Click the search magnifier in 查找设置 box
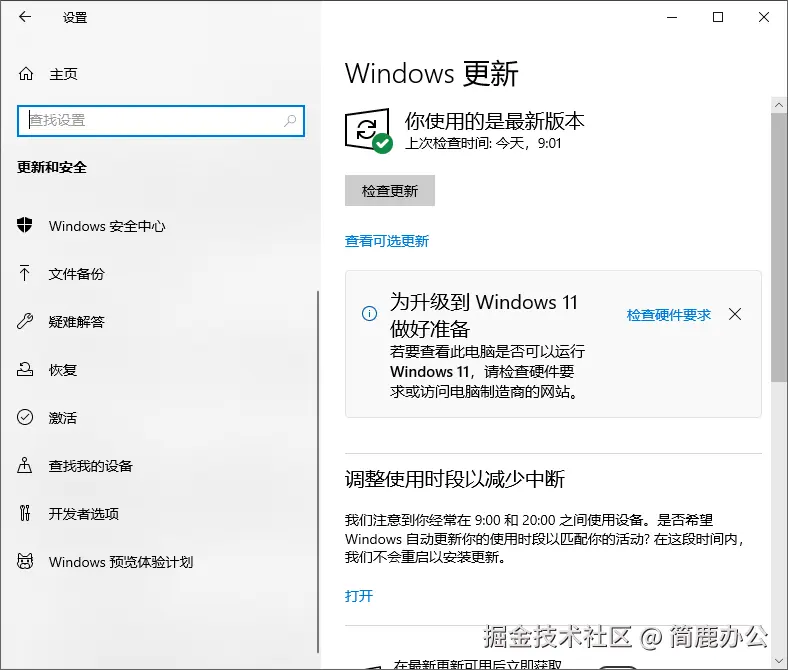The width and height of the screenshot is (788, 670). [290, 121]
